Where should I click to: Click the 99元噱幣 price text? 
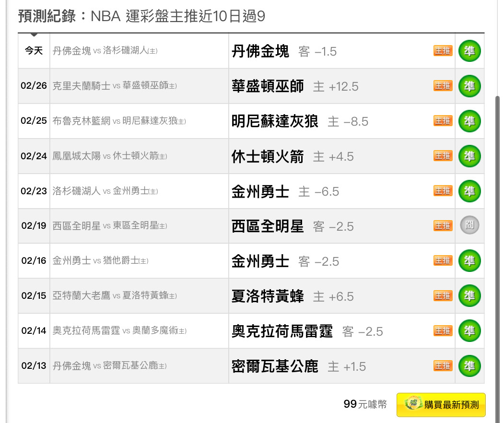365,404
